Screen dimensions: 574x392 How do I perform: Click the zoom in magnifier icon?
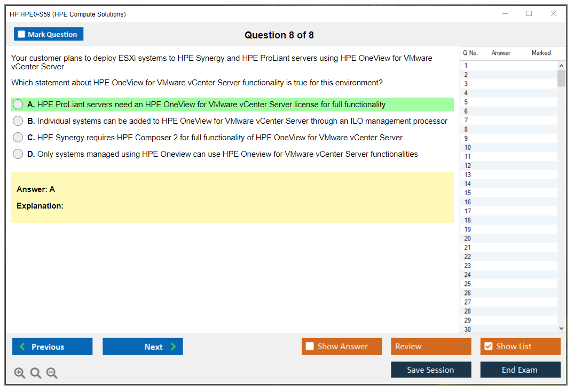coord(20,373)
